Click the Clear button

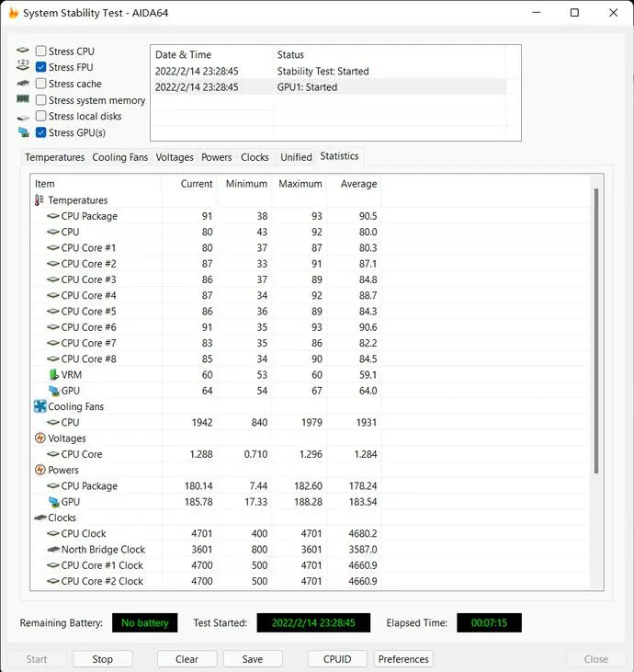coord(187,659)
